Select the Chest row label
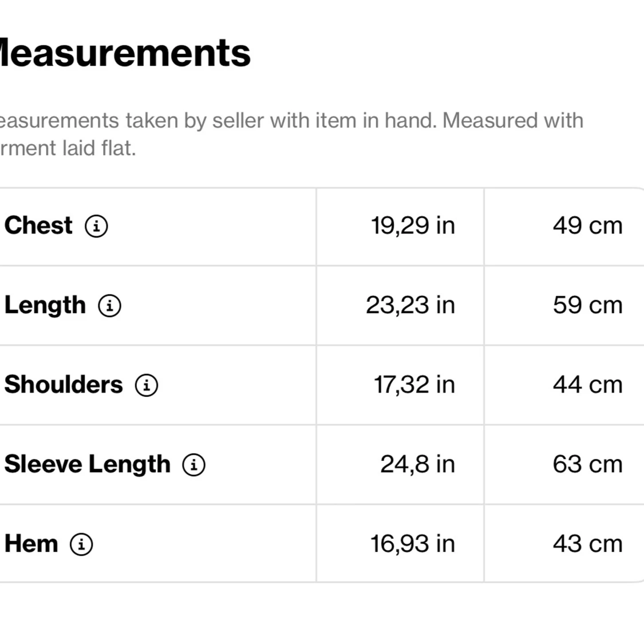Screen dimensions: 644x644 (x=38, y=225)
